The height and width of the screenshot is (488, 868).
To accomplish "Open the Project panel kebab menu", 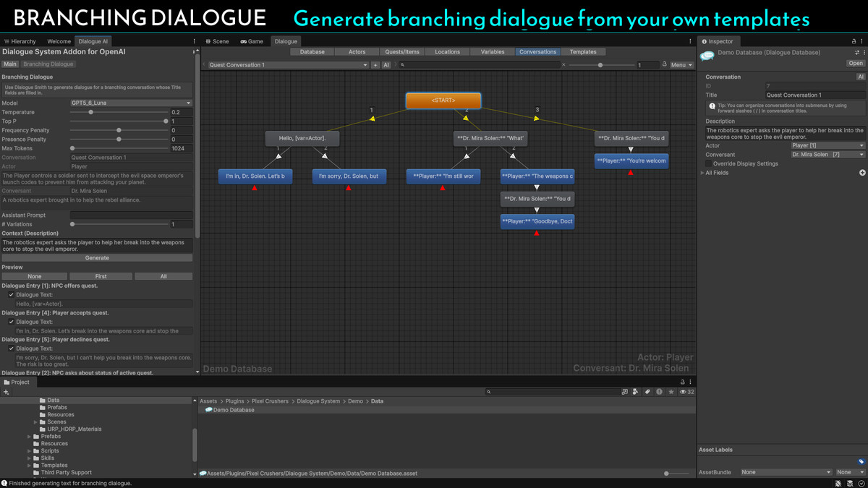I will [x=691, y=382].
